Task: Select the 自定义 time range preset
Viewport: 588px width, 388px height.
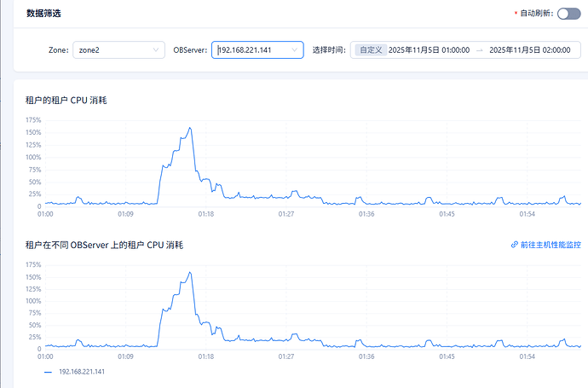Action: (370, 50)
